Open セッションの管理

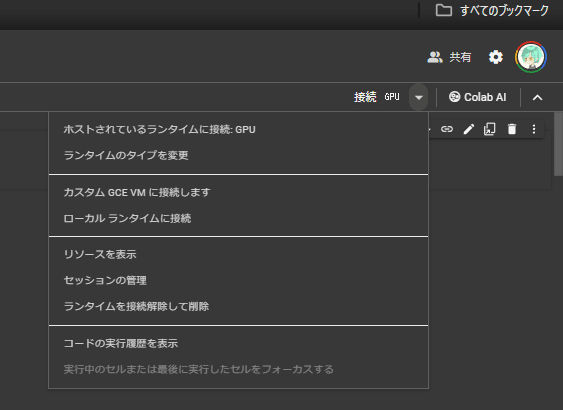point(238,280)
